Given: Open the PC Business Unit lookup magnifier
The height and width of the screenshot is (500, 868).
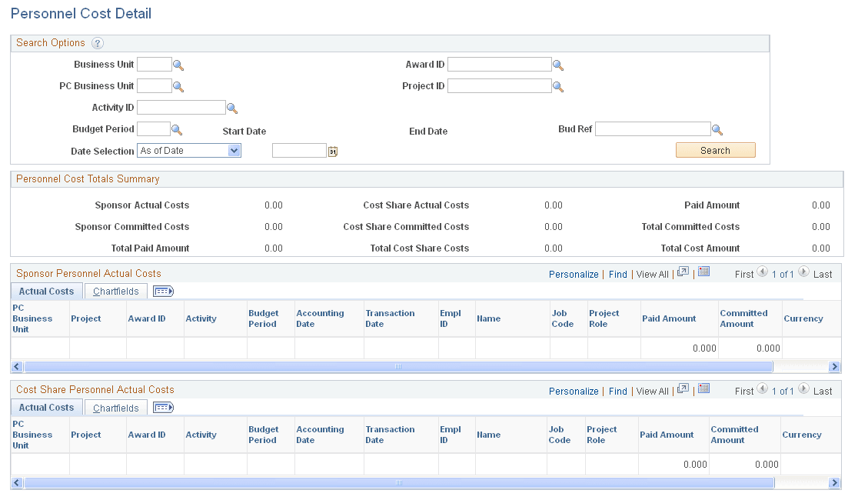Looking at the screenshot, I should [x=178, y=86].
